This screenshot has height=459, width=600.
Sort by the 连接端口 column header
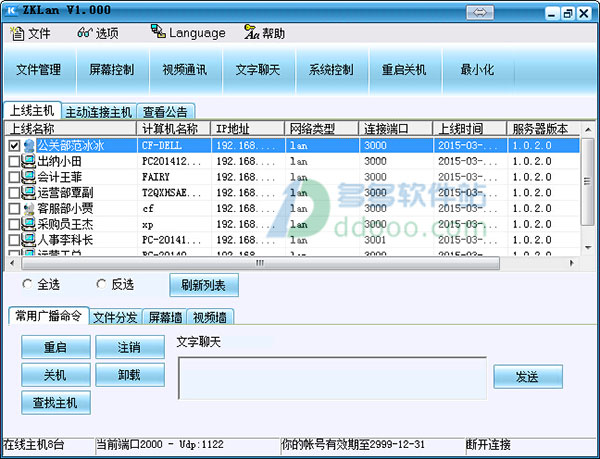pyautogui.click(x=396, y=129)
